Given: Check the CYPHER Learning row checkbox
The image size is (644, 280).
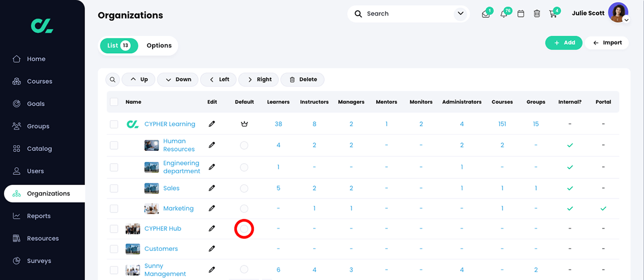Looking at the screenshot, I should (x=114, y=124).
